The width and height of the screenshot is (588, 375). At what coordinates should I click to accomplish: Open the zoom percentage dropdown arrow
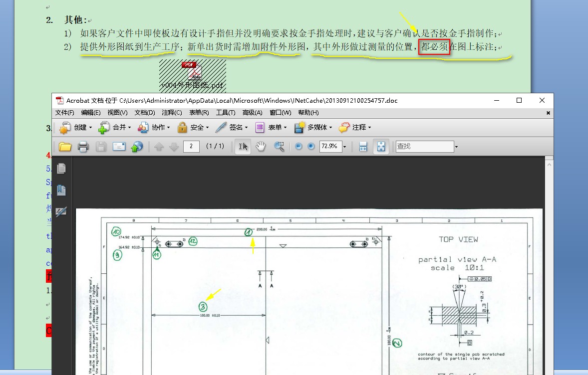(344, 147)
